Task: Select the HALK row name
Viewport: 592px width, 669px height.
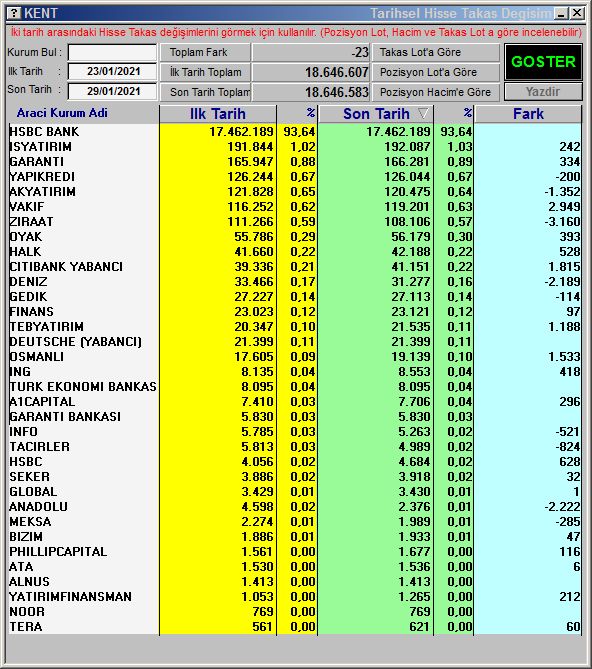Action: pyautogui.click(x=25, y=252)
